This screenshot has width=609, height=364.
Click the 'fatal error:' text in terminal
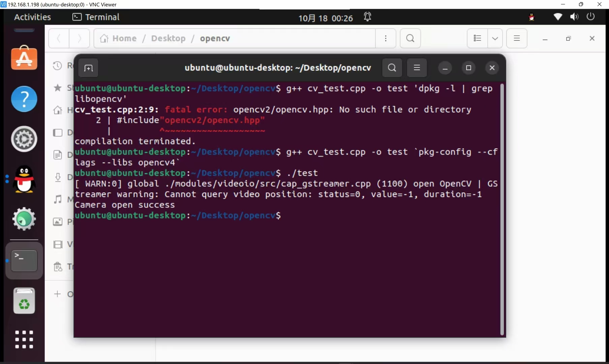pos(196,110)
